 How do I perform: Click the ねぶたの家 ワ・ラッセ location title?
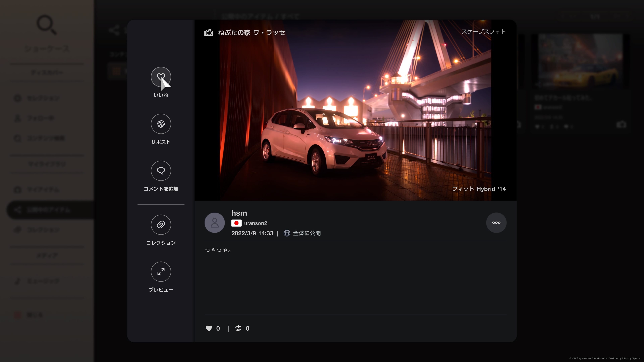click(251, 33)
